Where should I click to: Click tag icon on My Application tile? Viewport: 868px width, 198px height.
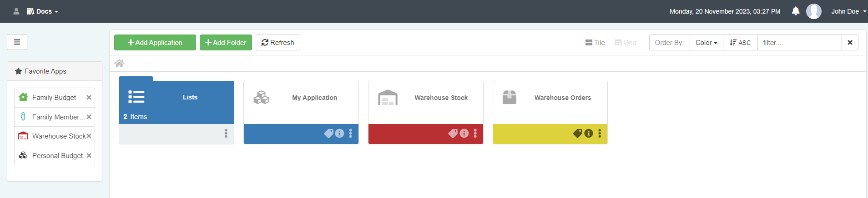click(x=328, y=134)
